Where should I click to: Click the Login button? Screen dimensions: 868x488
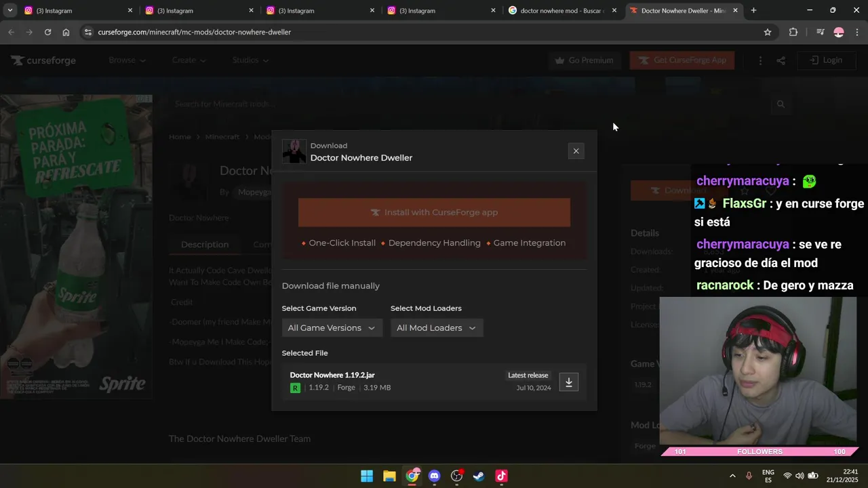click(826, 60)
